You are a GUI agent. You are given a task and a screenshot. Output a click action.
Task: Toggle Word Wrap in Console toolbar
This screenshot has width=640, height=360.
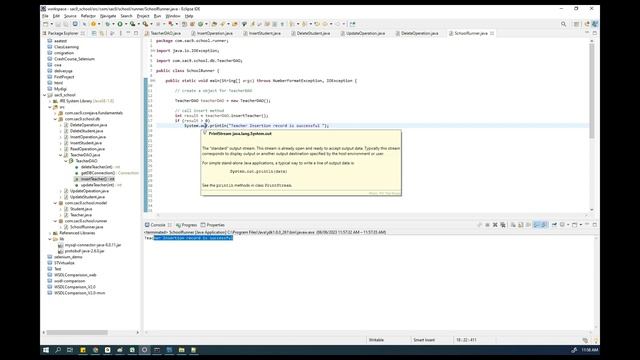(528, 224)
